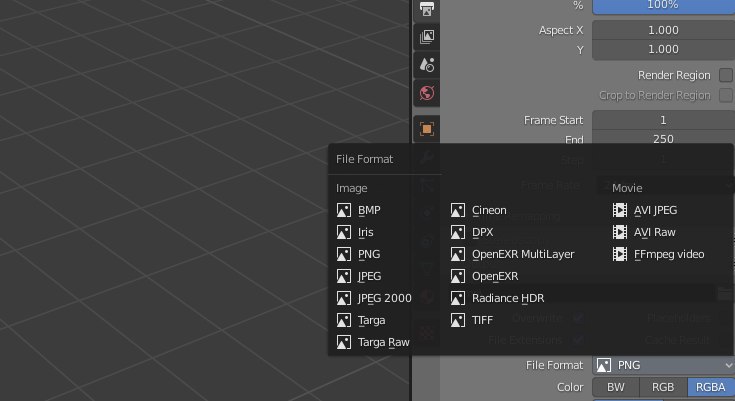Select AVI Raw movie format
The height and width of the screenshot is (401, 735).
[x=645, y=232]
